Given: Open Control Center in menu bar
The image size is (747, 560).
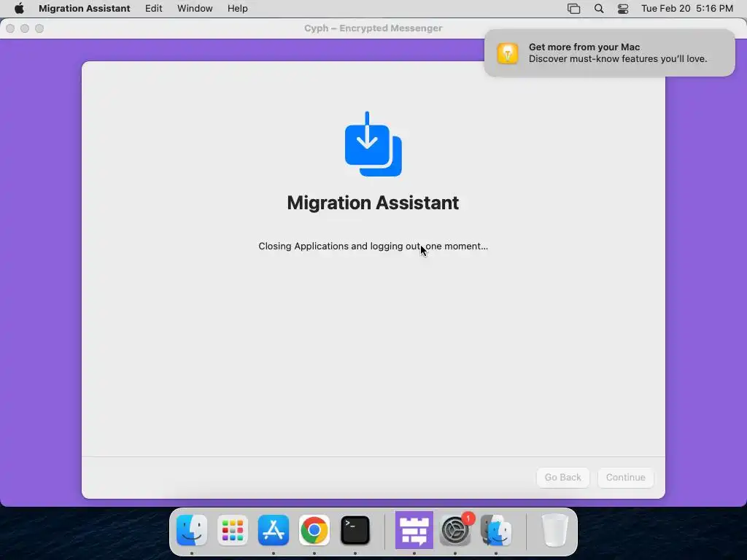Looking at the screenshot, I should pos(623,9).
